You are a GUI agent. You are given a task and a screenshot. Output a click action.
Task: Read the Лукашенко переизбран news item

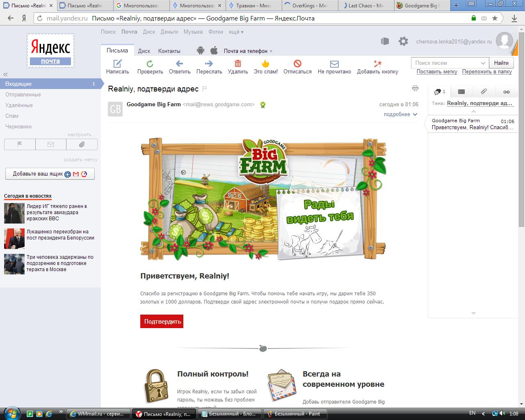tap(60, 235)
